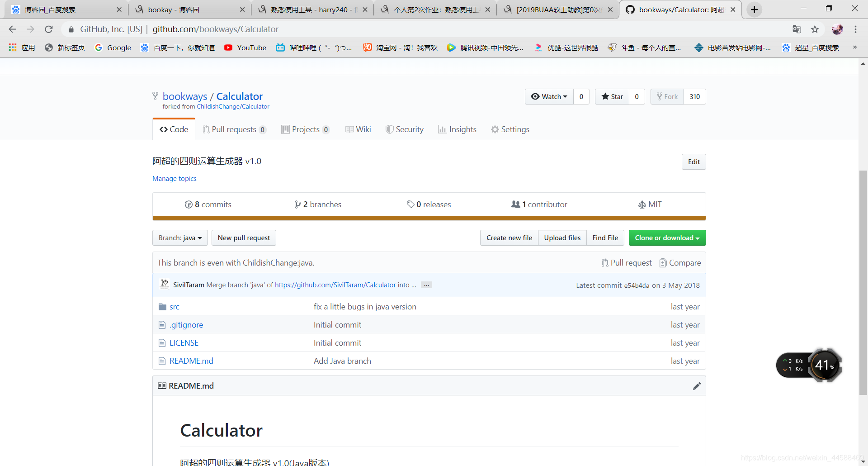Click the vertical page scrollbar thumb

click(863, 283)
